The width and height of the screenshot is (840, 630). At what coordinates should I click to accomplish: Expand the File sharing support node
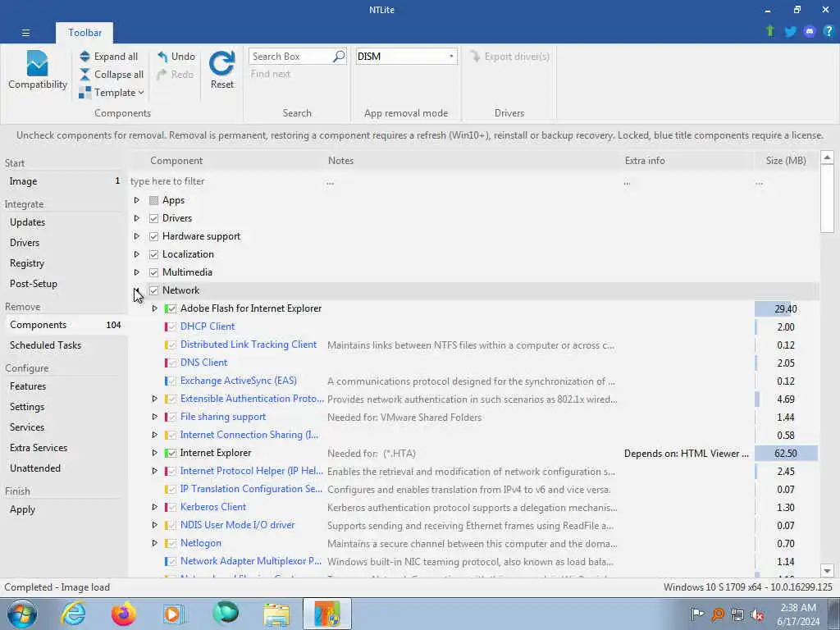[155, 417]
